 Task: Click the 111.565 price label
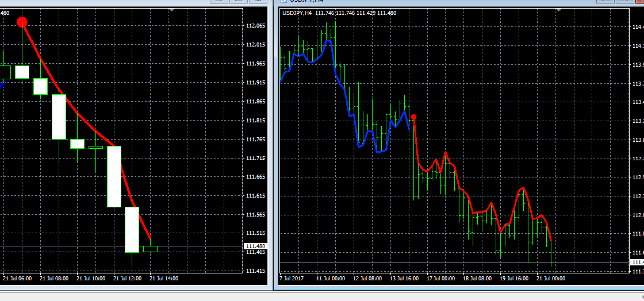click(255, 215)
